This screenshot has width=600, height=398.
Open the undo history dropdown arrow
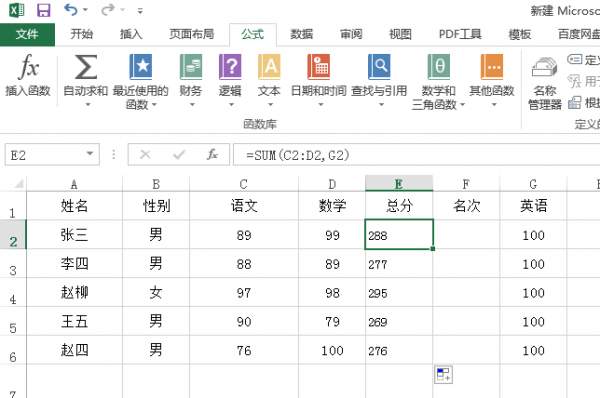tap(85, 10)
